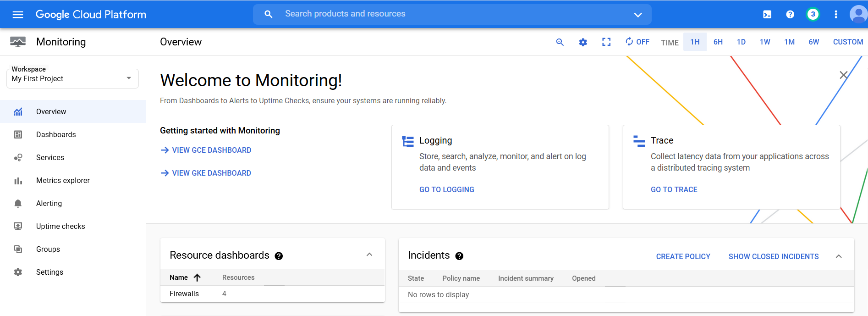Click the sidebar Settings gear icon
The height and width of the screenshot is (316, 868).
coord(18,272)
